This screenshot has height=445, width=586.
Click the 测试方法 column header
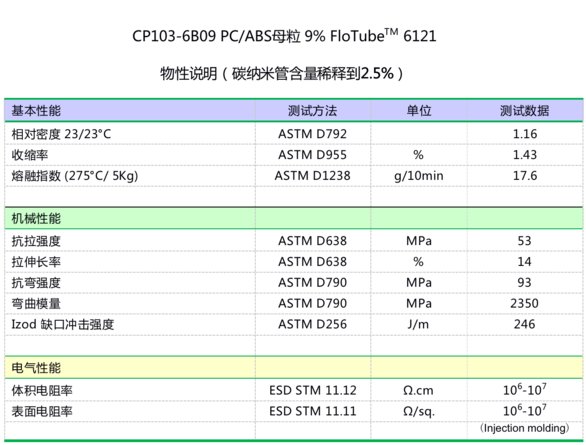[312, 111]
